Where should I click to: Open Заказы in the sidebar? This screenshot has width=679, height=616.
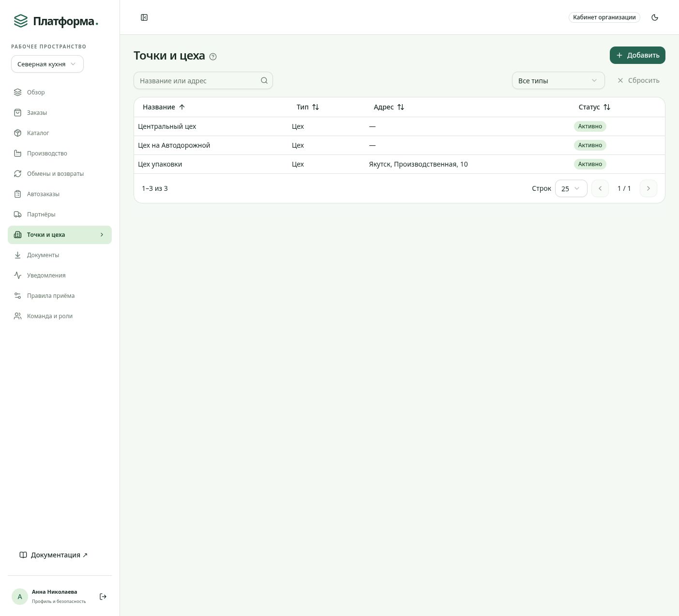coord(60,113)
